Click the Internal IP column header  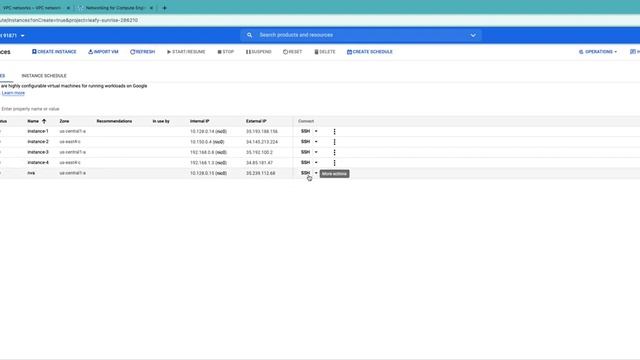[x=200, y=121]
